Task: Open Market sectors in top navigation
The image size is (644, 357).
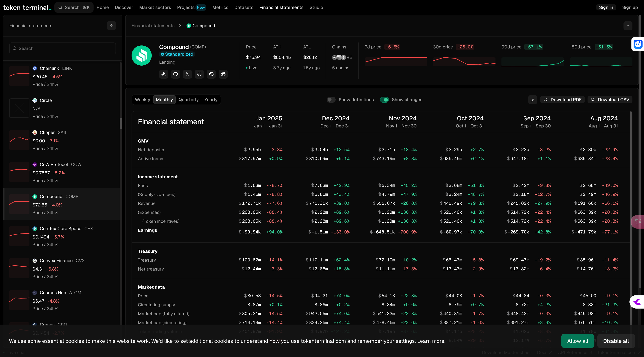Action: tap(155, 7)
